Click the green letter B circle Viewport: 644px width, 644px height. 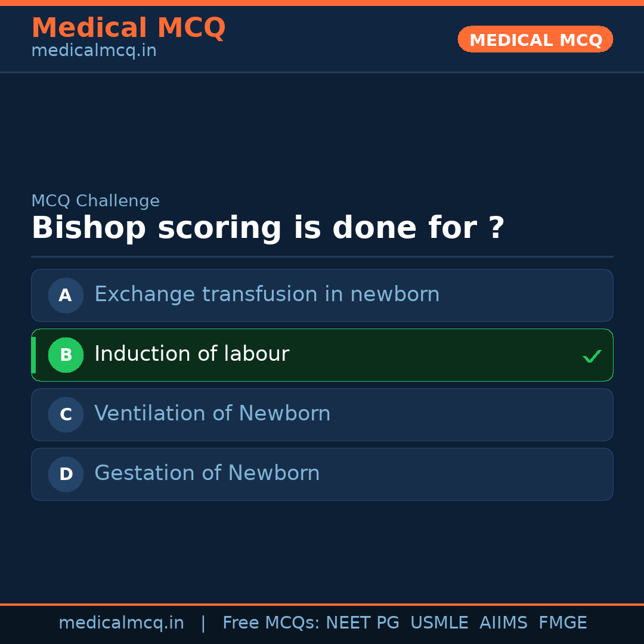(66, 355)
